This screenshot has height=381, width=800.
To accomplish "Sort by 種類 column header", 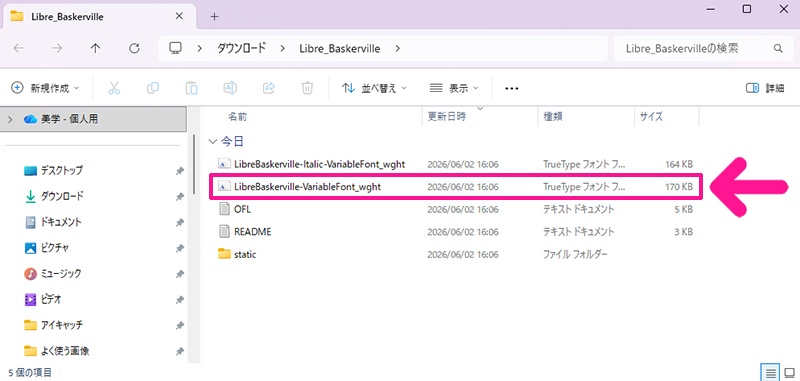I will [x=553, y=117].
